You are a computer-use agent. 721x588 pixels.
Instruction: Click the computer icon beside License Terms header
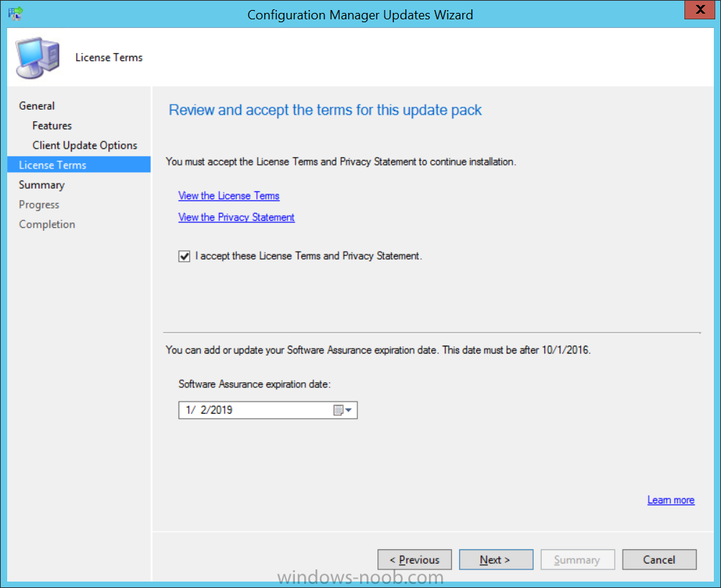38,57
